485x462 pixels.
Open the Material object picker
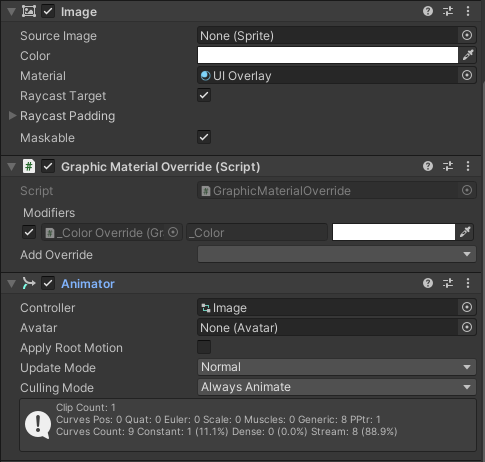point(467,75)
